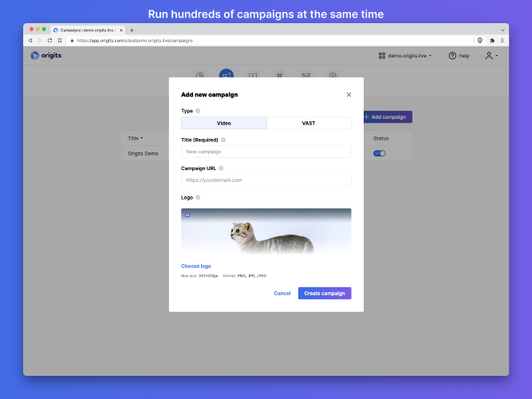
Task: Click the Add campaign button behind dialog
Action: click(388, 117)
